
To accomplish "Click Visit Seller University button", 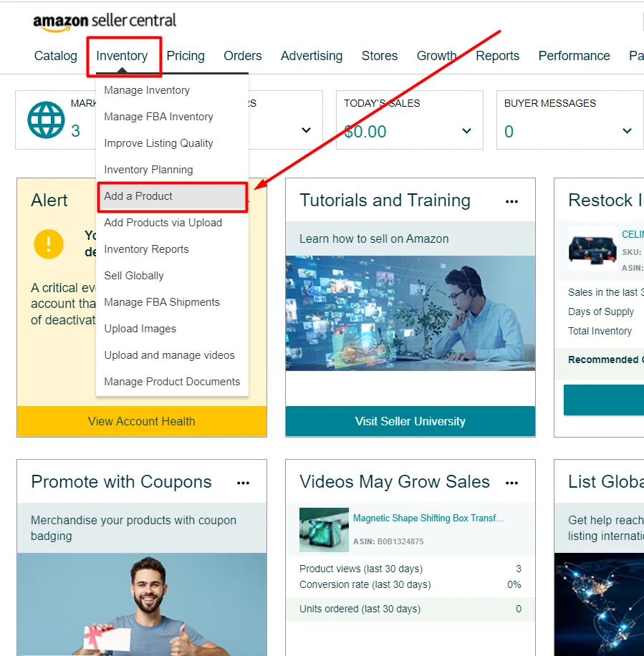I will (410, 421).
